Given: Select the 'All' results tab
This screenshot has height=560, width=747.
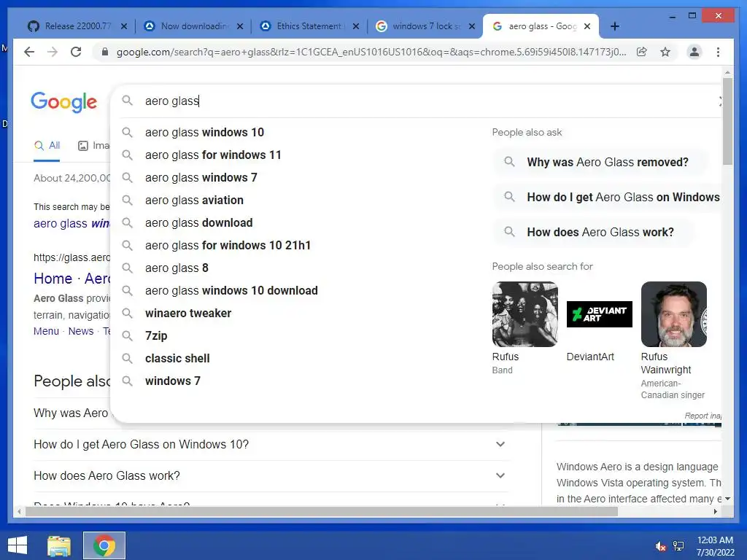Looking at the screenshot, I should (47, 146).
